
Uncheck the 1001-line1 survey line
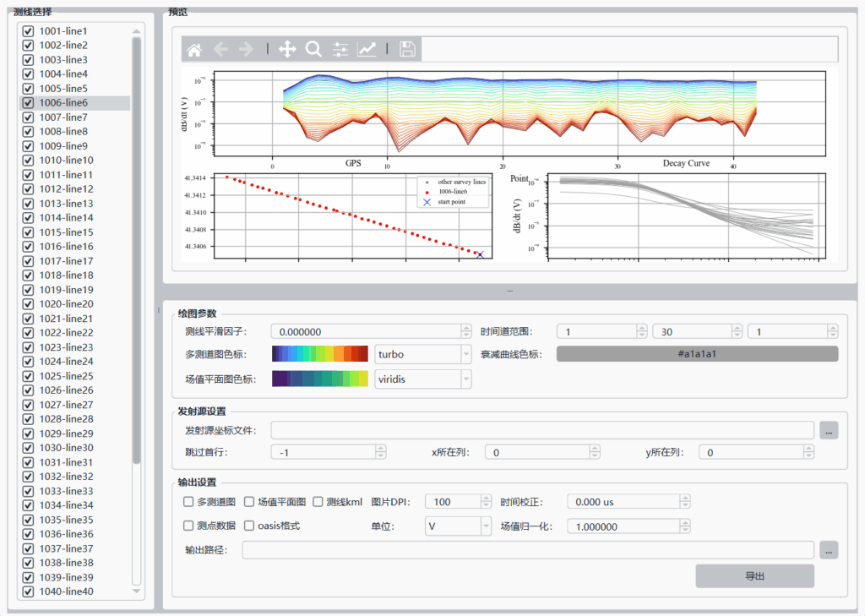pyautogui.click(x=28, y=31)
